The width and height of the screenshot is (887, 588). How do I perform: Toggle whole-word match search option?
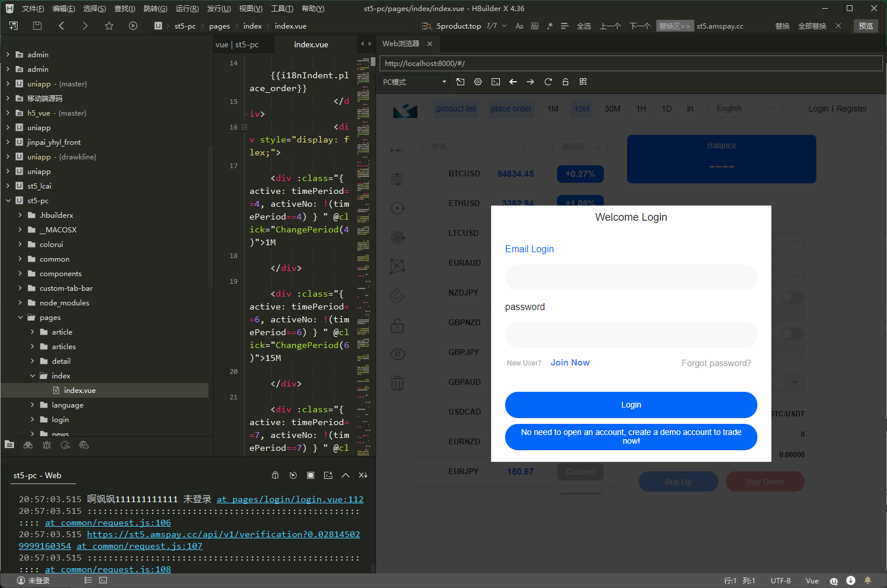click(x=534, y=26)
